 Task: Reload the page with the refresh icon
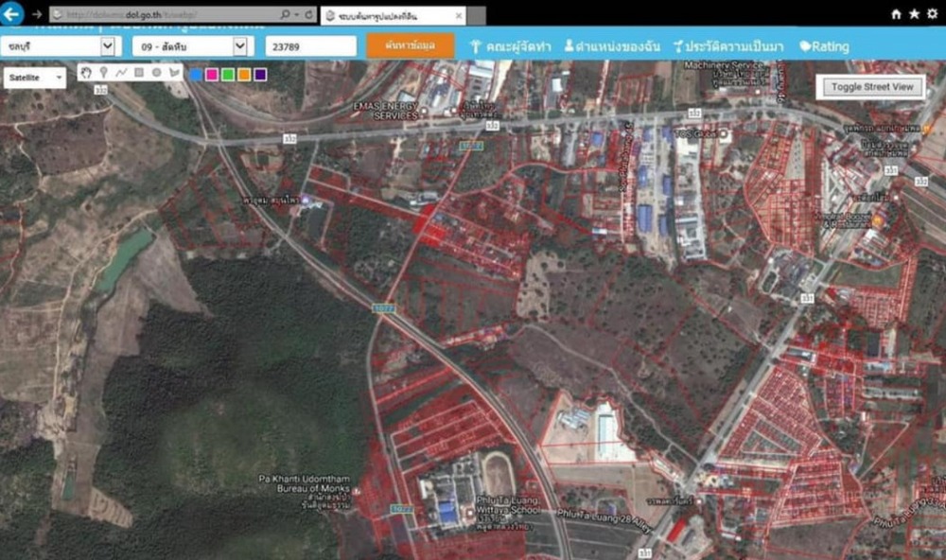[x=309, y=14]
